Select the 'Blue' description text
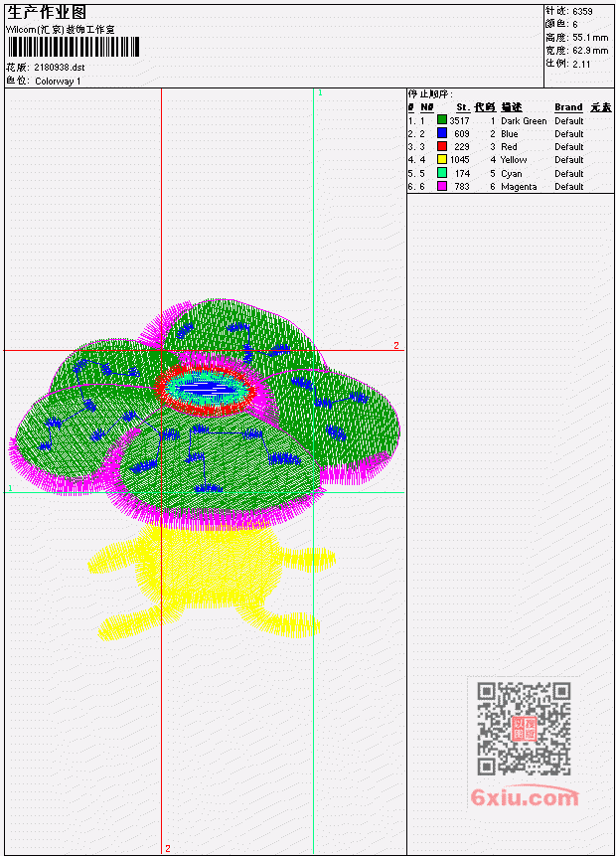This screenshot has height=856, width=616. [x=510, y=134]
